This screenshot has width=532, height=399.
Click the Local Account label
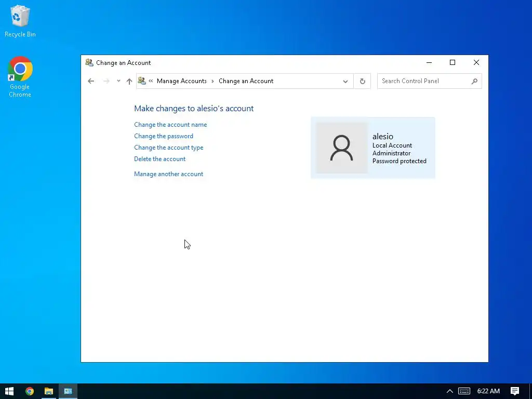click(392, 145)
